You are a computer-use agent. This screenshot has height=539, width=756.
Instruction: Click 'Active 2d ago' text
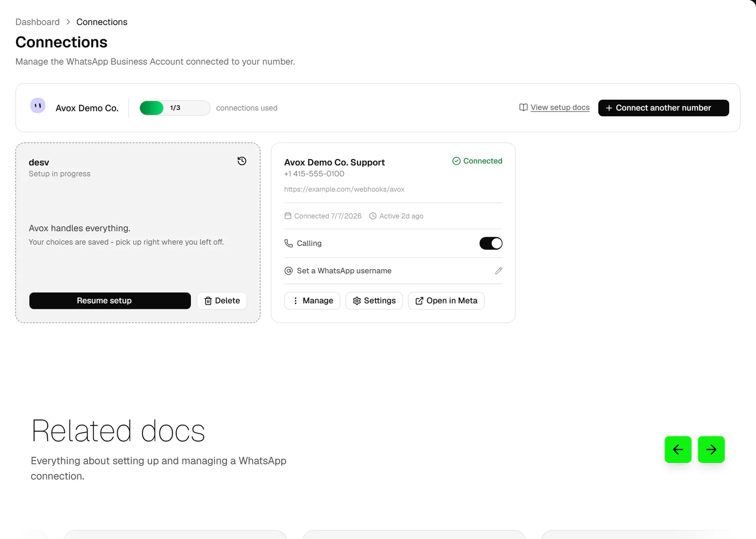[401, 216]
